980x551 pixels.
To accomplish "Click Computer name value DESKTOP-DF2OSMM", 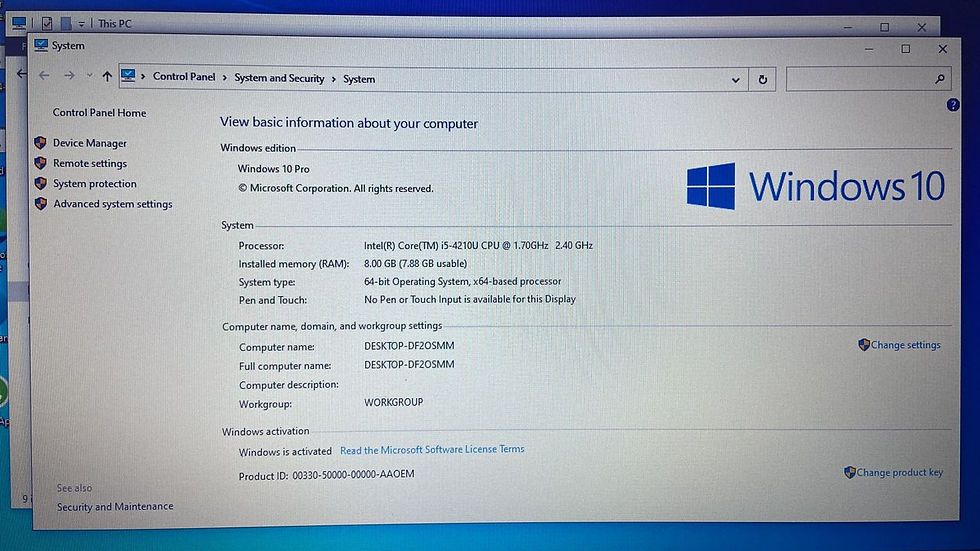I will [409, 345].
